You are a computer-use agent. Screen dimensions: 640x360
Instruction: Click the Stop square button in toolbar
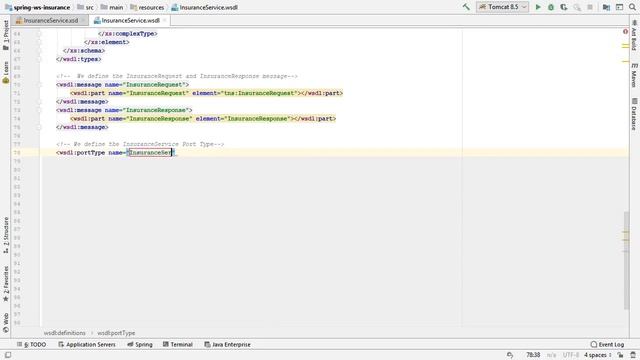click(x=590, y=7)
